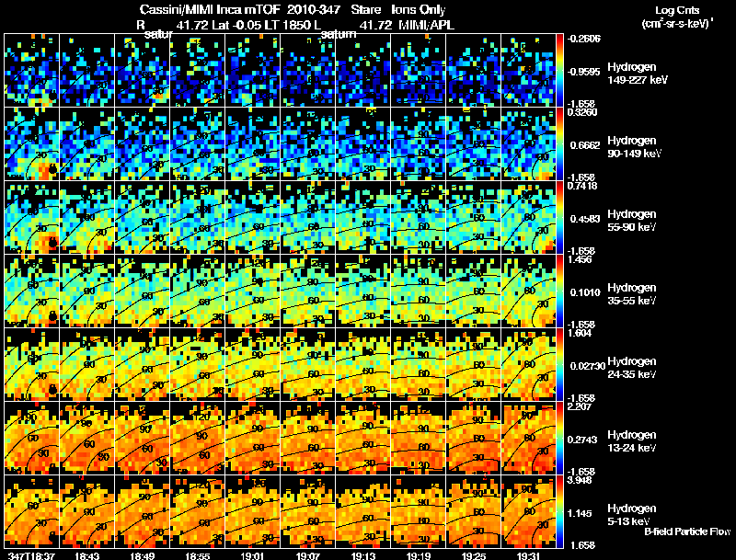
Task: Select the 149-227 keV panel at 18:37
Action: click(32, 70)
